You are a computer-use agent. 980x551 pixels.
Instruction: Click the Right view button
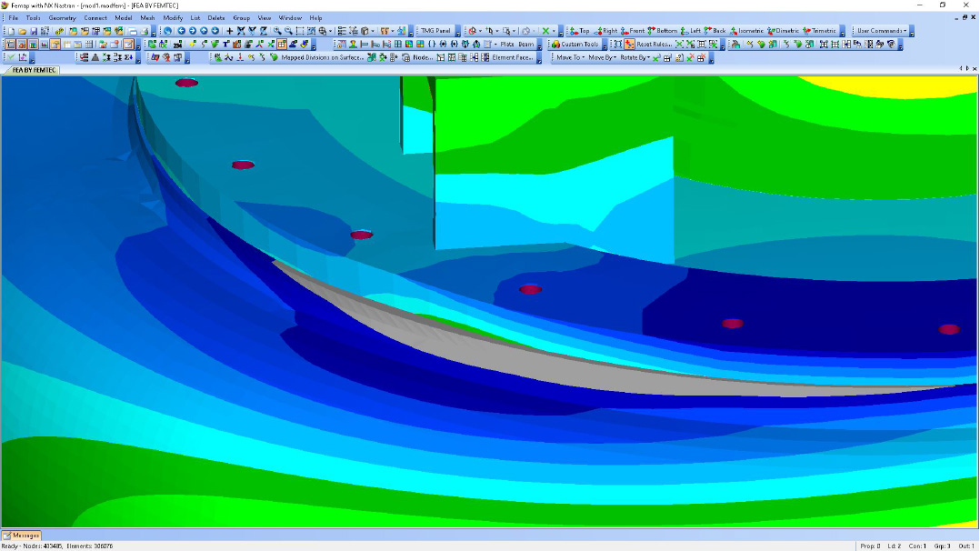(x=605, y=31)
